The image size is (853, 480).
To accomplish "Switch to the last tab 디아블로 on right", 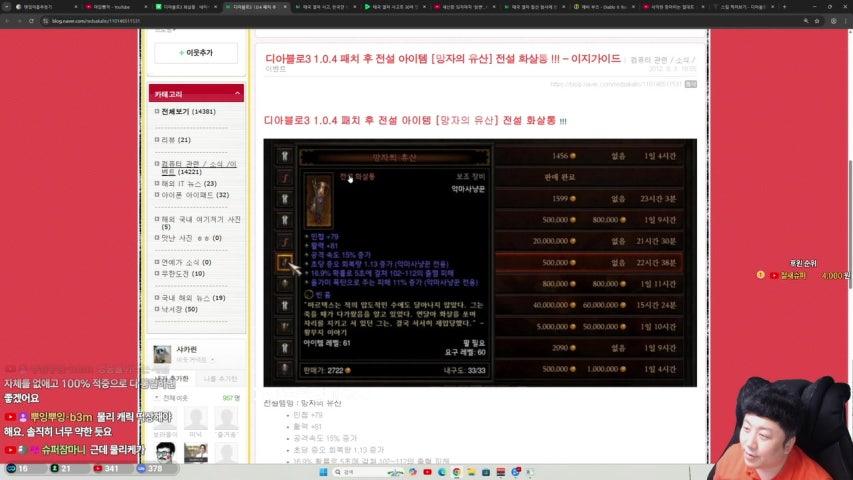I will click(743, 7).
